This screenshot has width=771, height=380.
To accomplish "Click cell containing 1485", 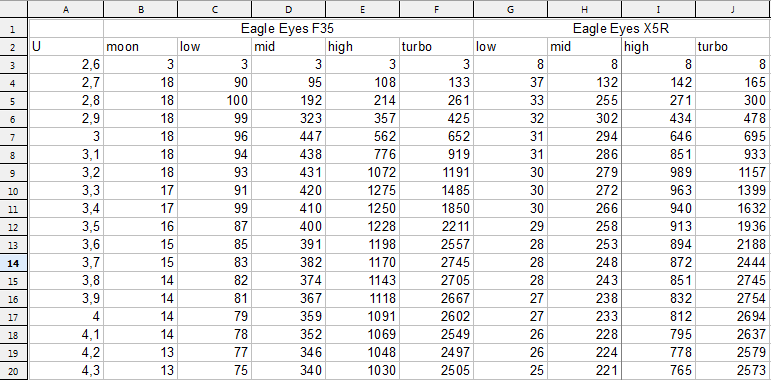I will [437, 191].
